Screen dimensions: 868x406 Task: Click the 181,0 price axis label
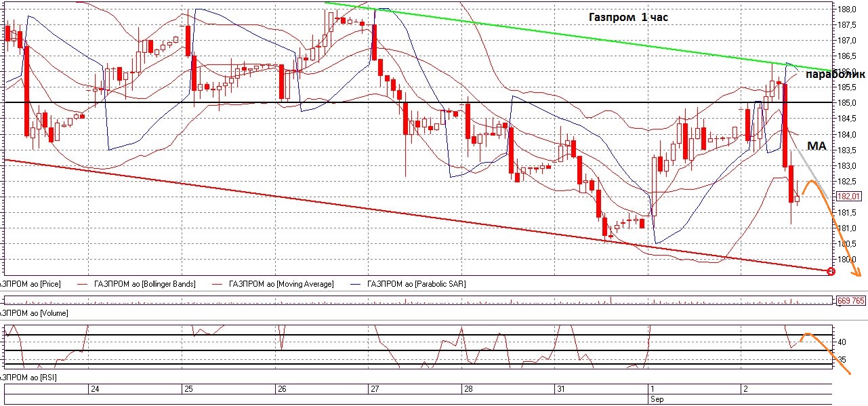point(847,228)
